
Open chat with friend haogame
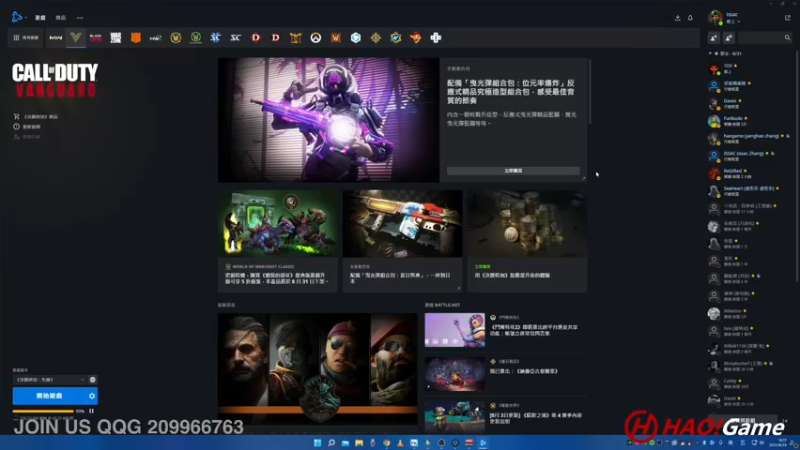pyautogui.click(x=748, y=138)
